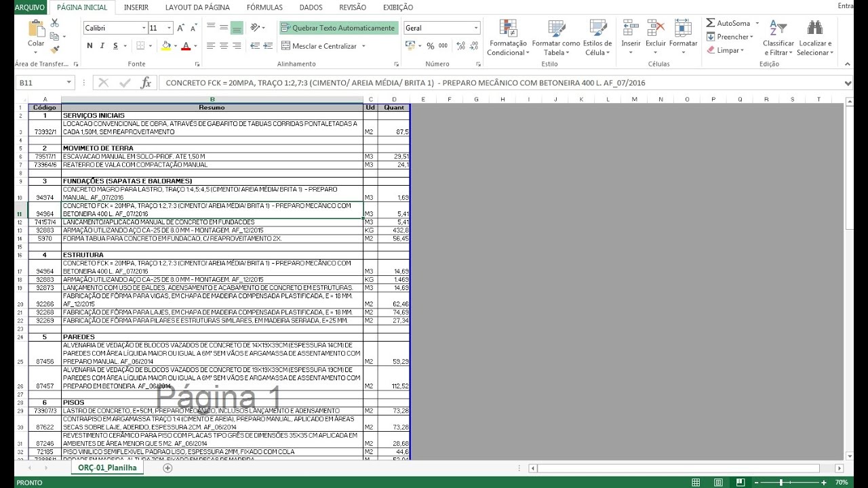Click the font color A icon
The width and height of the screenshot is (868, 488).
click(186, 46)
